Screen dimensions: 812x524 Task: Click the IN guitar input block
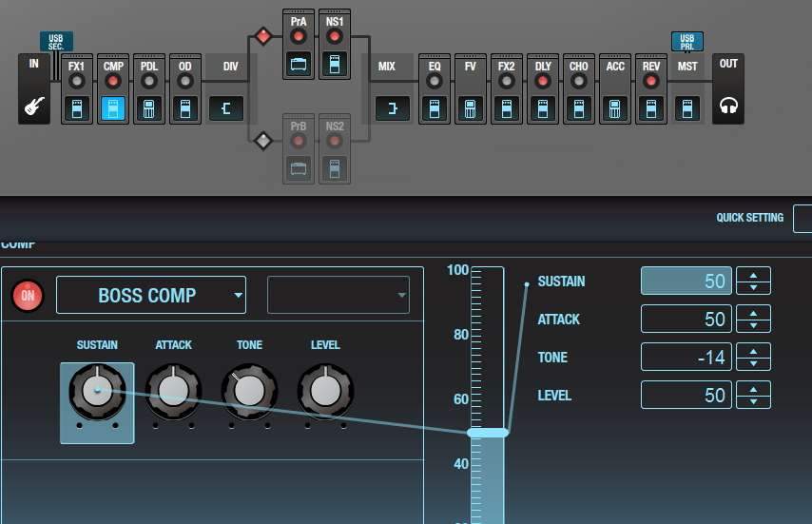point(34,89)
